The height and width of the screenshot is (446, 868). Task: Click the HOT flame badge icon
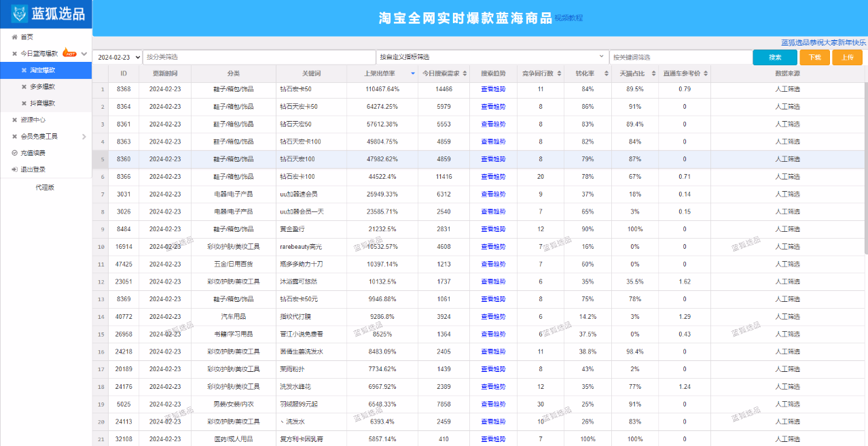point(69,52)
